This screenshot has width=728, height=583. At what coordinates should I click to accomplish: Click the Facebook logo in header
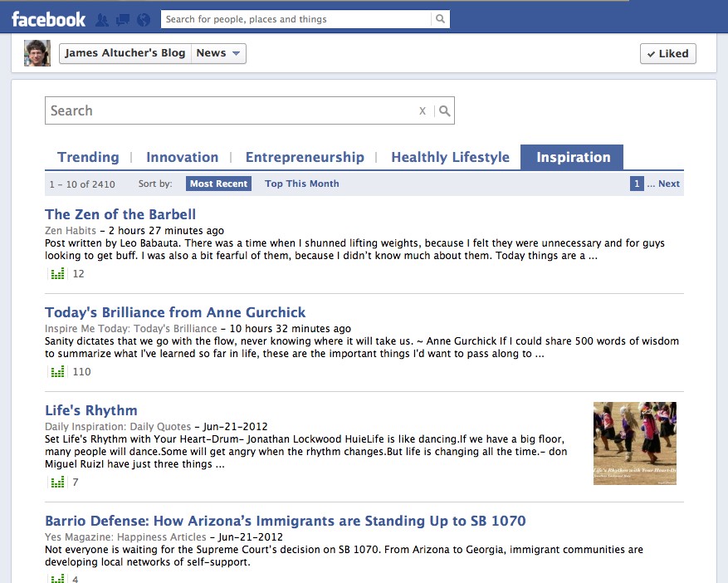pyautogui.click(x=48, y=19)
